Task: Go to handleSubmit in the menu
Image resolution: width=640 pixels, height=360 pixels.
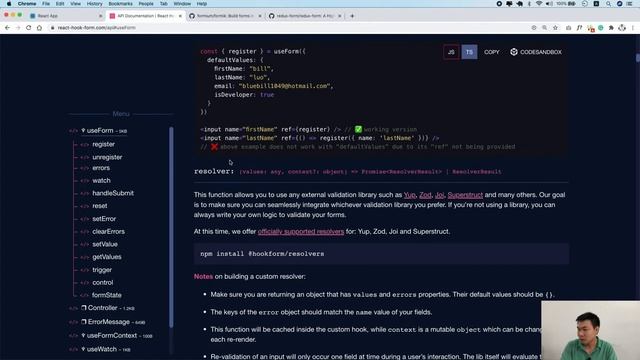Action: 113,193
